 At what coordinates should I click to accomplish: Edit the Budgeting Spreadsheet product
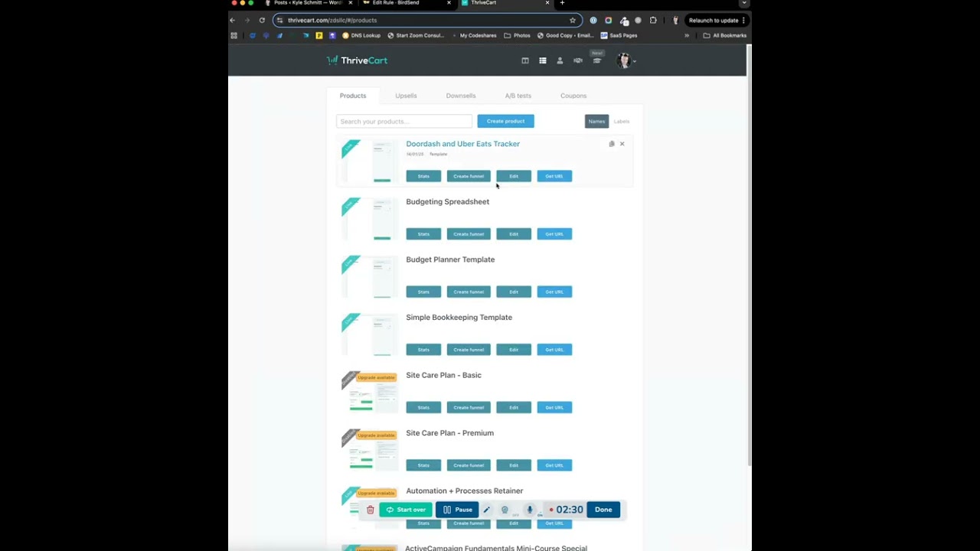(514, 234)
